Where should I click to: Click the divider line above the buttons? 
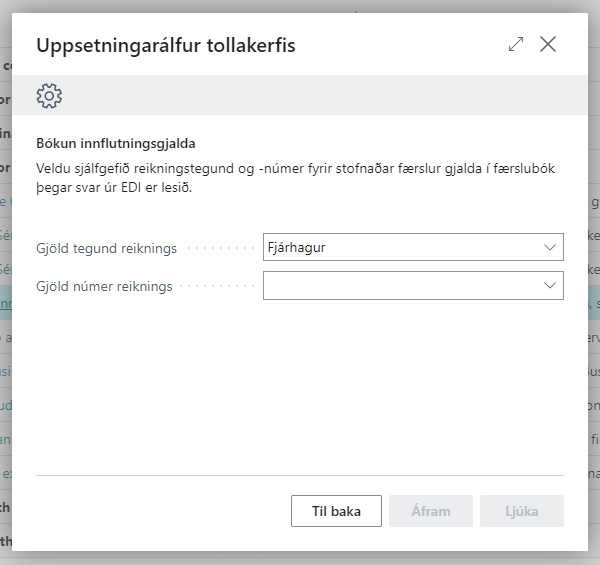(300, 475)
